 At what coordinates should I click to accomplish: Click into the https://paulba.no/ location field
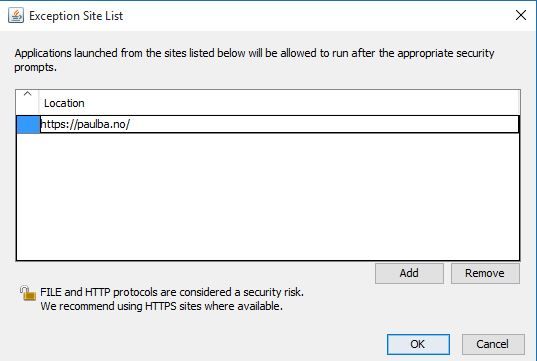pos(279,124)
